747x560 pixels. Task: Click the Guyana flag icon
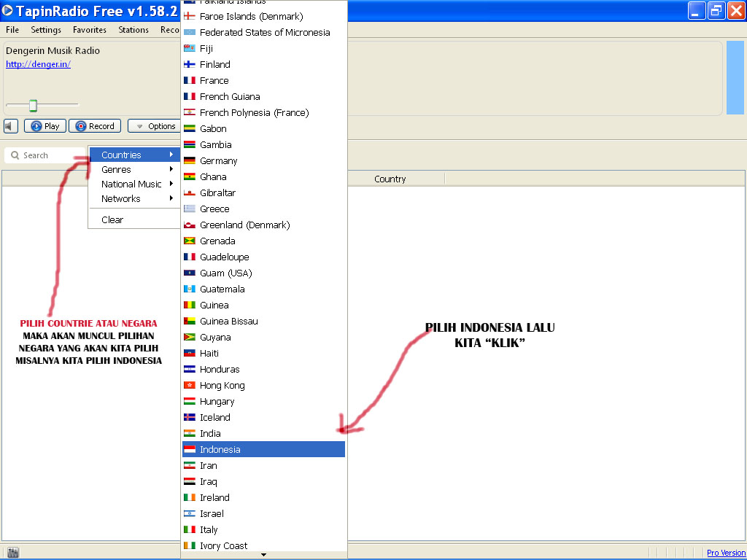pos(190,337)
